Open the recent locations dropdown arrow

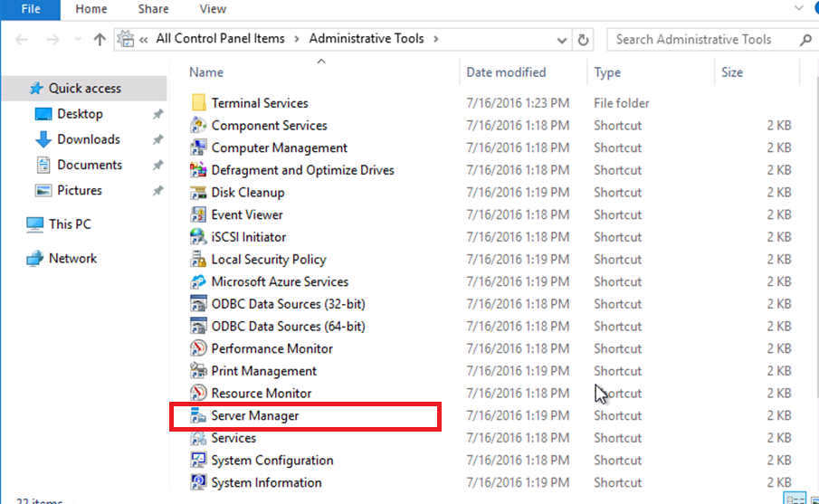point(78,40)
